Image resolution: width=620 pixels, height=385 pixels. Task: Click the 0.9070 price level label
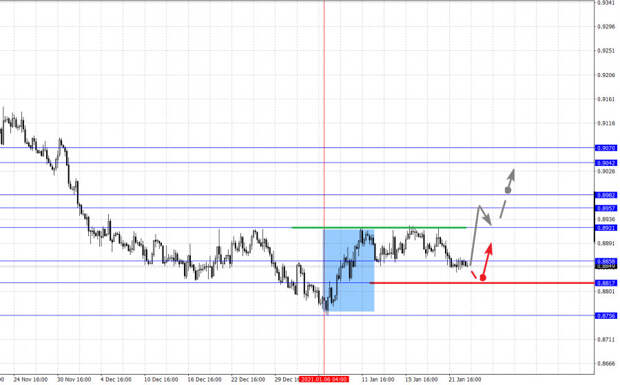click(x=606, y=148)
